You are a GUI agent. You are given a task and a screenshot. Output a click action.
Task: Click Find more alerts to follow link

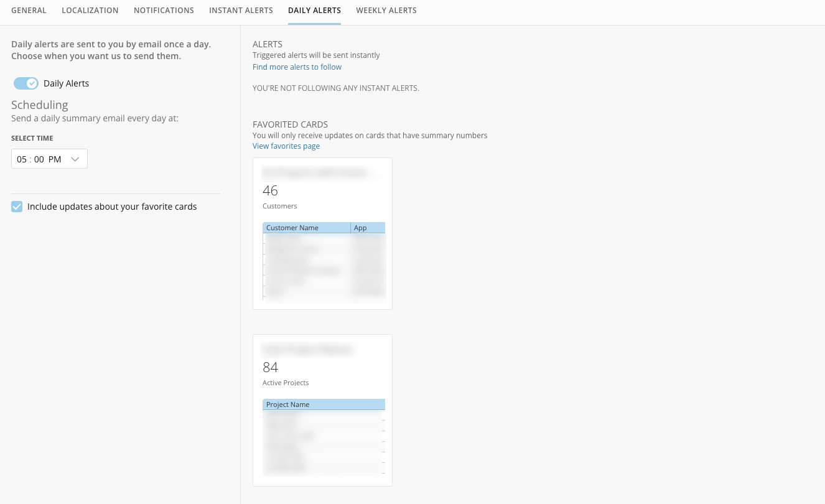297,67
